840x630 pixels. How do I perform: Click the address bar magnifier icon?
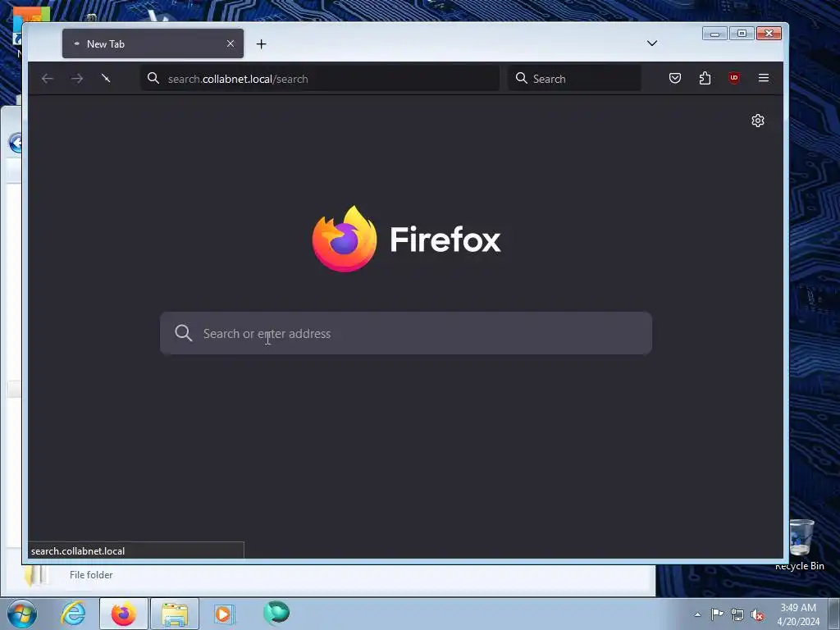(153, 78)
